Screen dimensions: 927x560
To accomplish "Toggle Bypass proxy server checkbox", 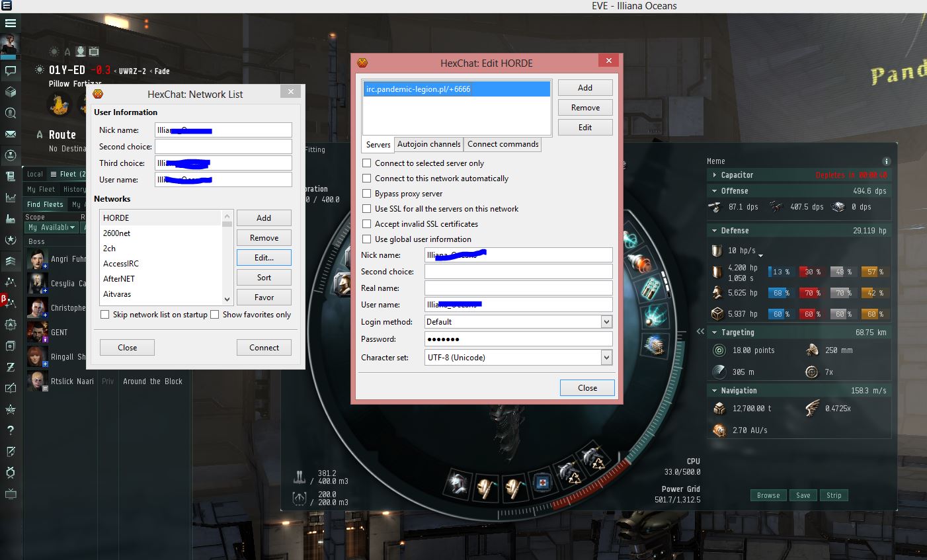I will tap(366, 194).
